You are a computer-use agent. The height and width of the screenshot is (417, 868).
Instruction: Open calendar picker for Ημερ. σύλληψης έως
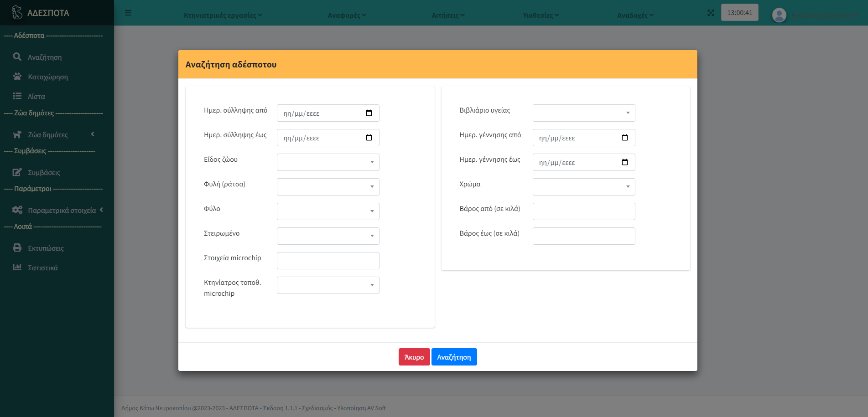(369, 138)
